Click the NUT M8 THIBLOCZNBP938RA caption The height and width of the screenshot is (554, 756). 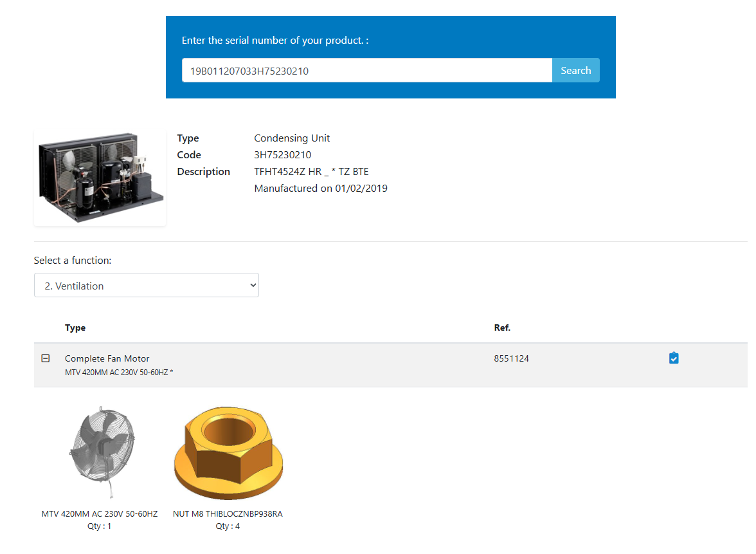coord(228,514)
